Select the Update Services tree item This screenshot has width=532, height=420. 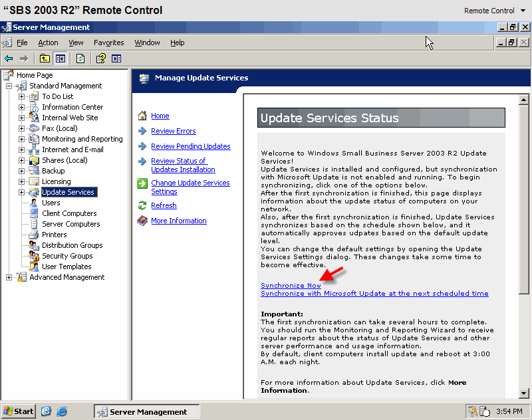click(x=69, y=192)
